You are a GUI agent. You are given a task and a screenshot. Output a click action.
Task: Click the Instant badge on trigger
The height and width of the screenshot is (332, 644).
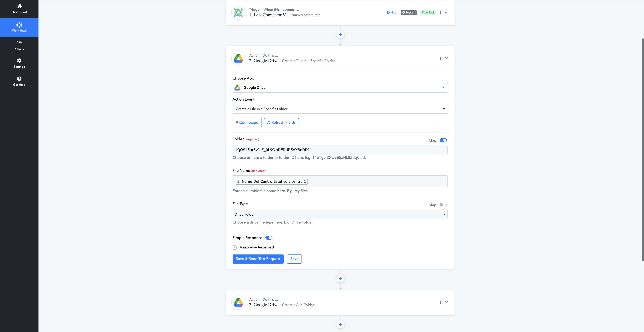coord(409,12)
